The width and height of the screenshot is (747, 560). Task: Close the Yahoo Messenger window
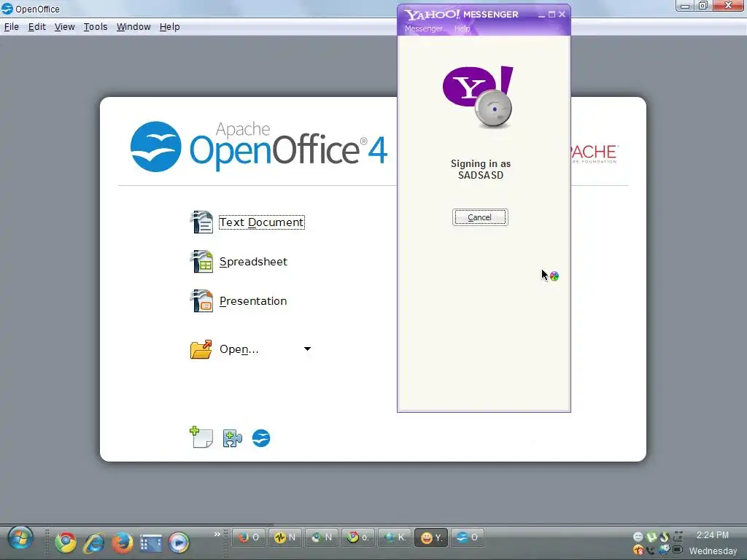(562, 15)
